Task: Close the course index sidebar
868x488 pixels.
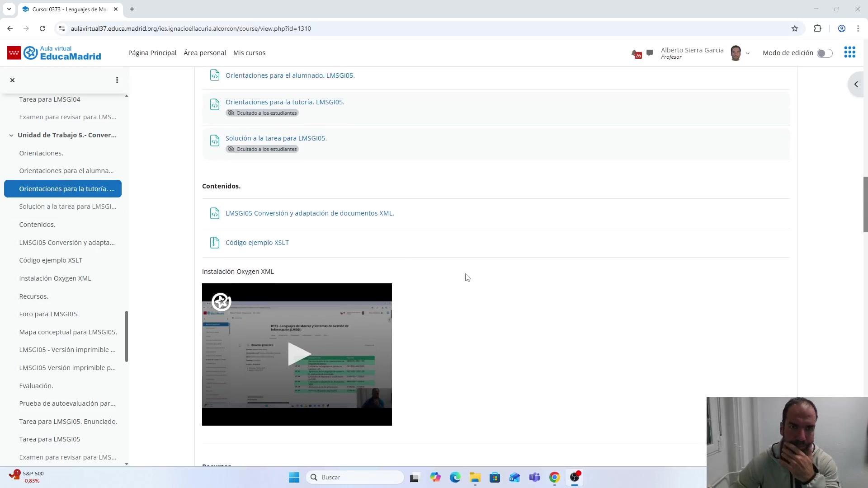Action: click(12, 80)
